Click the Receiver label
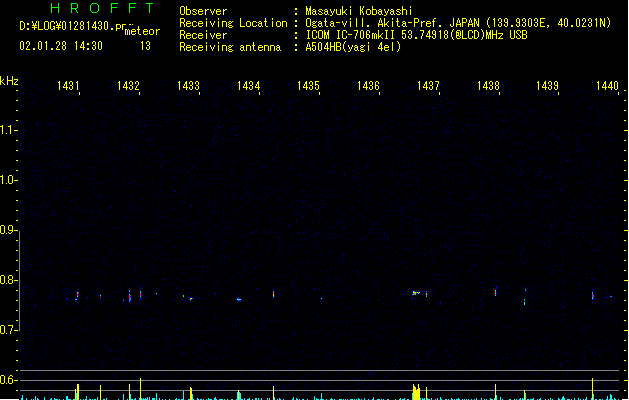629x400 pixels. 203,35
